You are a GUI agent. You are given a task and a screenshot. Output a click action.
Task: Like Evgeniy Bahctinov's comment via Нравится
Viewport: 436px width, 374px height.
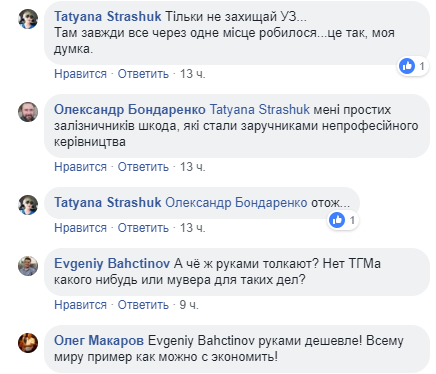pyautogui.click(x=80, y=305)
